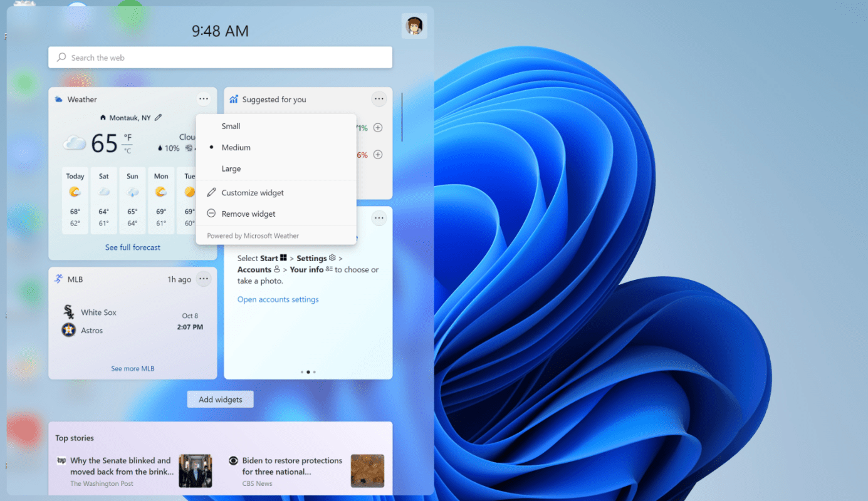Select Sun forecast card
The image size is (868, 501).
(133, 200)
